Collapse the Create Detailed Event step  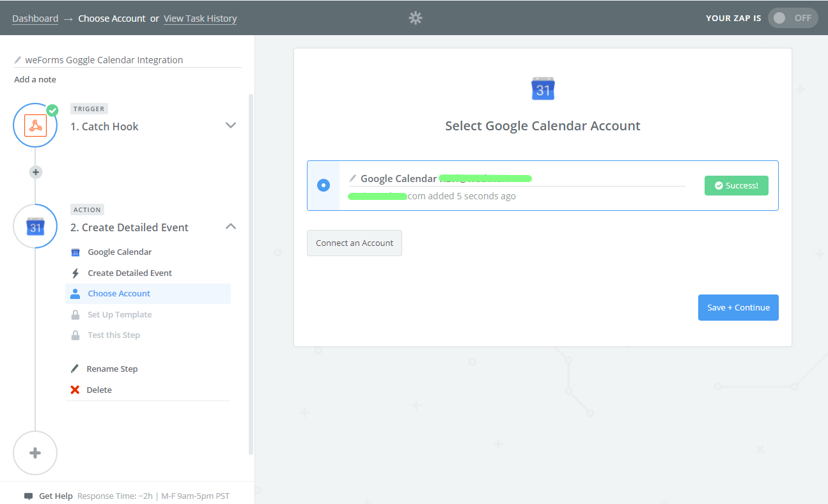coord(231,226)
